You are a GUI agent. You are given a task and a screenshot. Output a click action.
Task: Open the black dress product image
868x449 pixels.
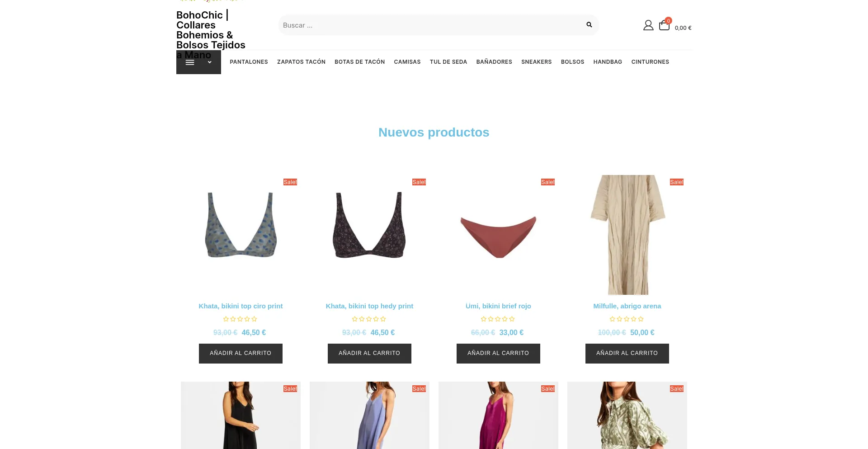[x=241, y=415]
